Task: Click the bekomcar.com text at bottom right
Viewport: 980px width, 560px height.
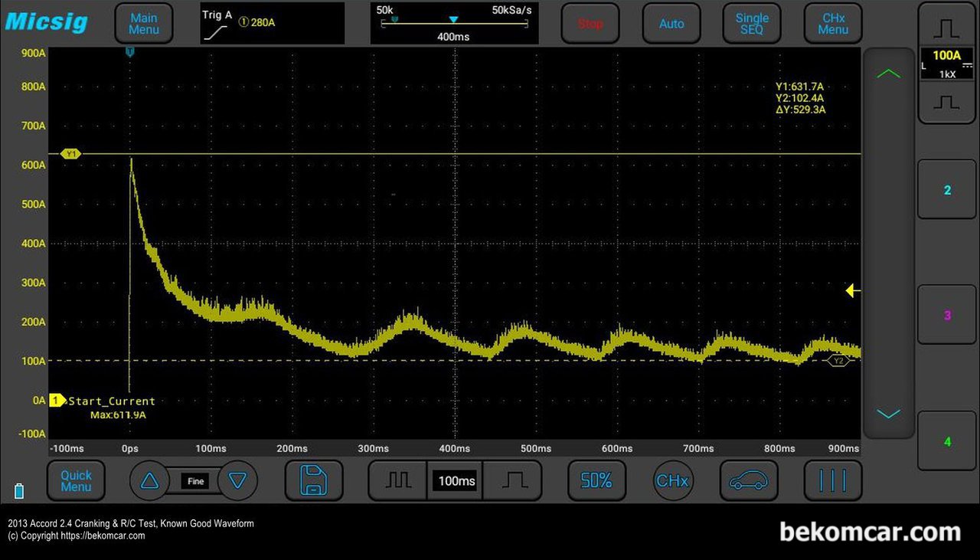Action: (x=870, y=531)
